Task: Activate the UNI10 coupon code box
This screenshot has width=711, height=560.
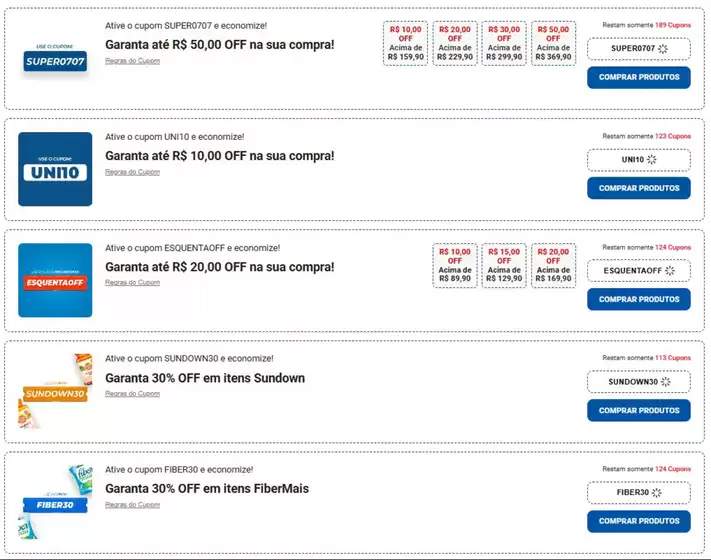Action: coord(639,160)
